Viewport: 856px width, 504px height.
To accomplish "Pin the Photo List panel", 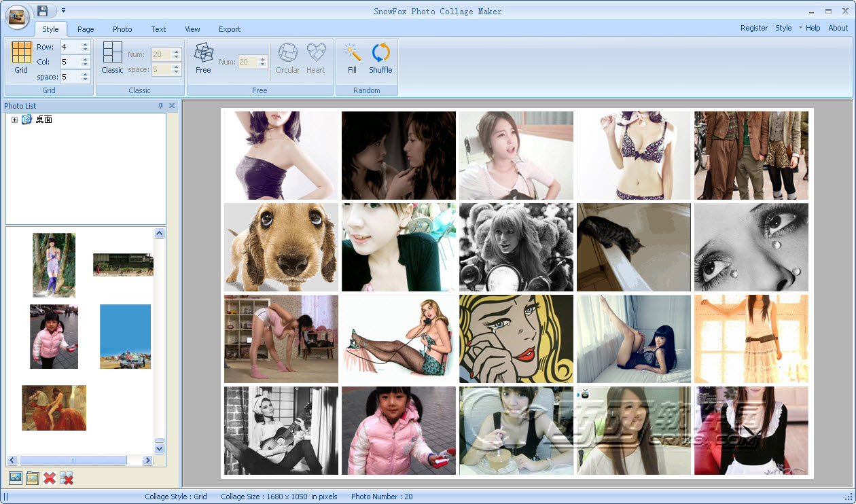I will click(x=161, y=106).
